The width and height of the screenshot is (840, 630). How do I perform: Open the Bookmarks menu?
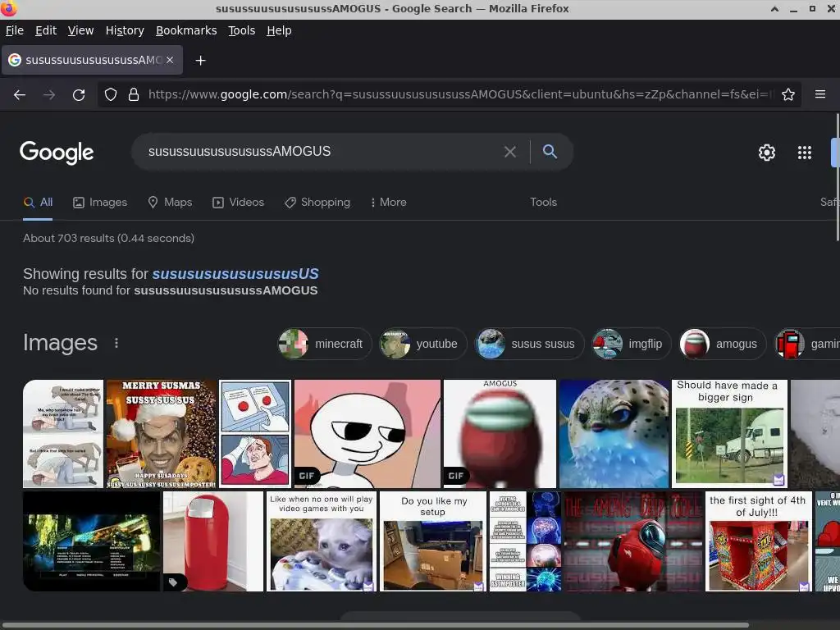186,30
